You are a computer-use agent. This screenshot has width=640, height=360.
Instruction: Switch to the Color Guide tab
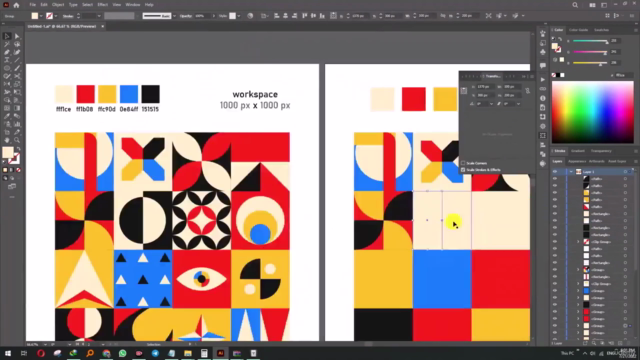click(x=578, y=30)
